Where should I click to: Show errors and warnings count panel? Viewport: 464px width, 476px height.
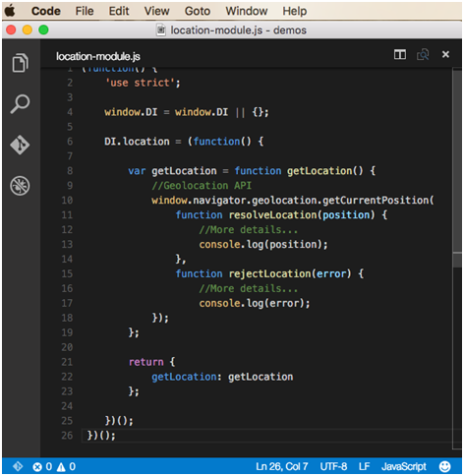(x=54, y=466)
